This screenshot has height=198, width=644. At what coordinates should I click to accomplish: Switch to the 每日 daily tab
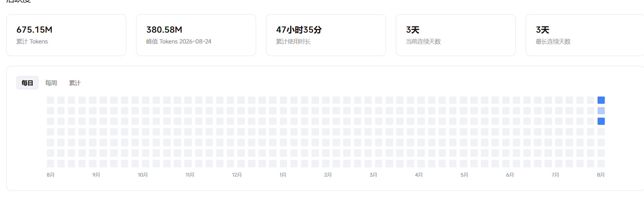tap(27, 83)
